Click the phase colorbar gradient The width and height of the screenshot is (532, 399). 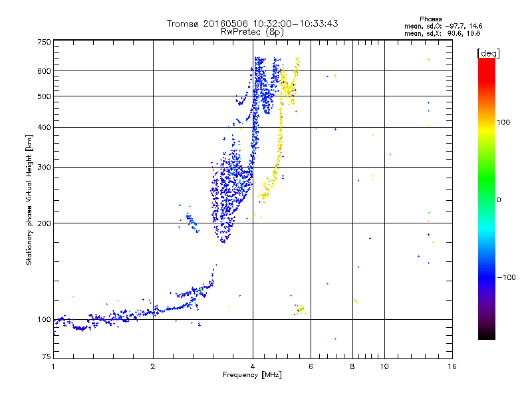coord(487,198)
